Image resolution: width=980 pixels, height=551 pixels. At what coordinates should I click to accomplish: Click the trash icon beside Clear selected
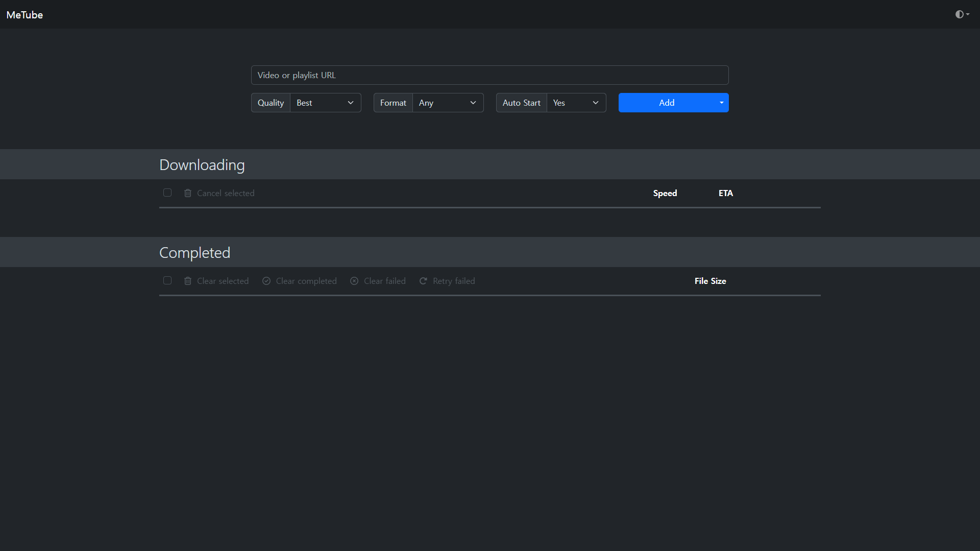(x=188, y=281)
